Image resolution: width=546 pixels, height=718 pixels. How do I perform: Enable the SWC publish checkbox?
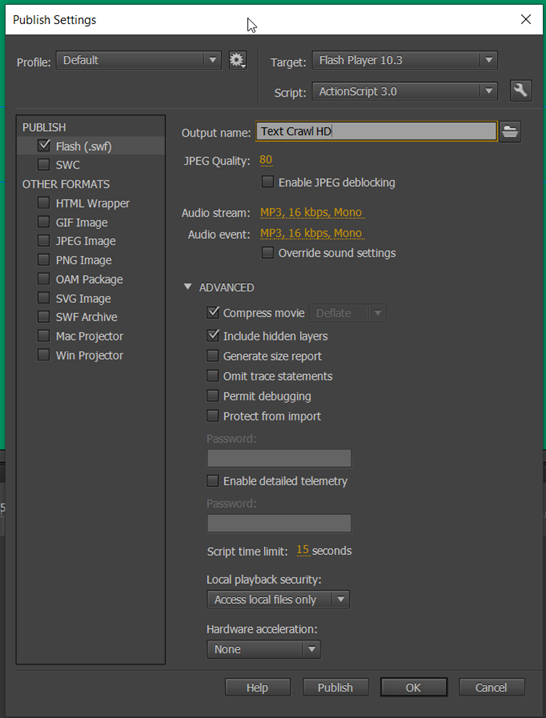point(44,164)
